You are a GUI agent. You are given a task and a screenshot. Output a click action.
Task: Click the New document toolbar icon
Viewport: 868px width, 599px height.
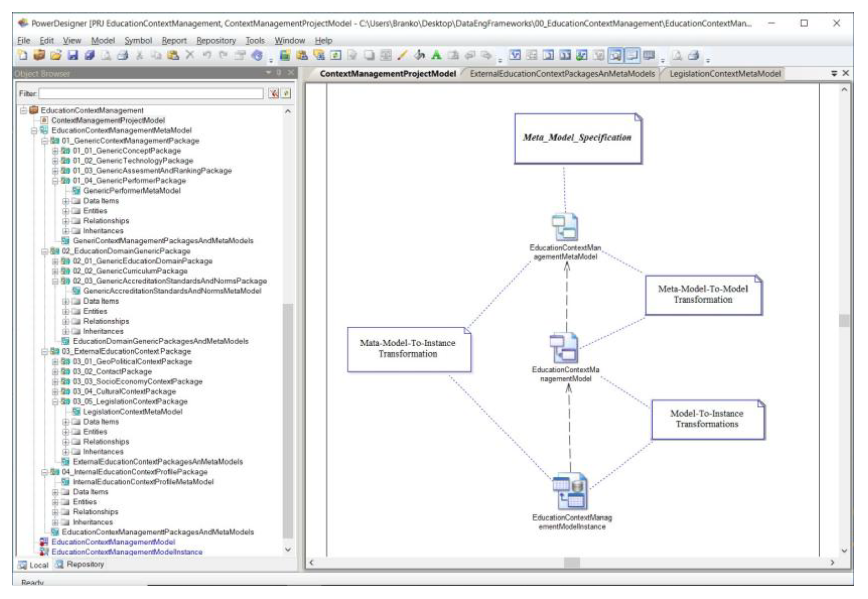tap(23, 56)
